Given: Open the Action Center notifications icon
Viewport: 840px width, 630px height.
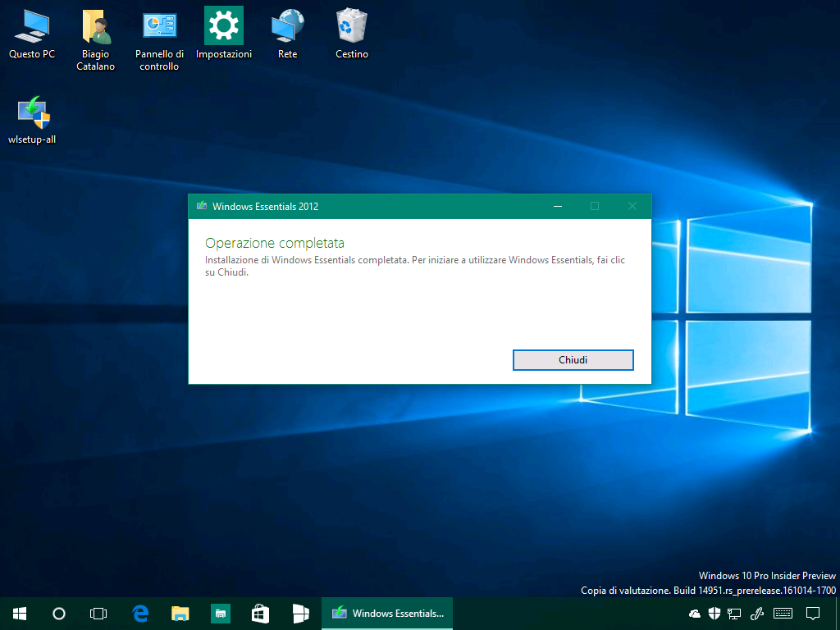Looking at the screenshot, I should [x=813, y=614].
